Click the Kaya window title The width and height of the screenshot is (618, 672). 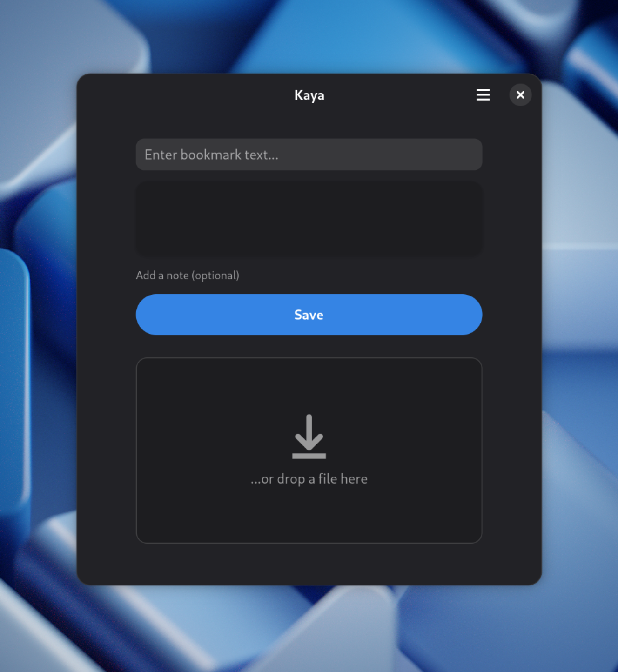pos(309,95)
